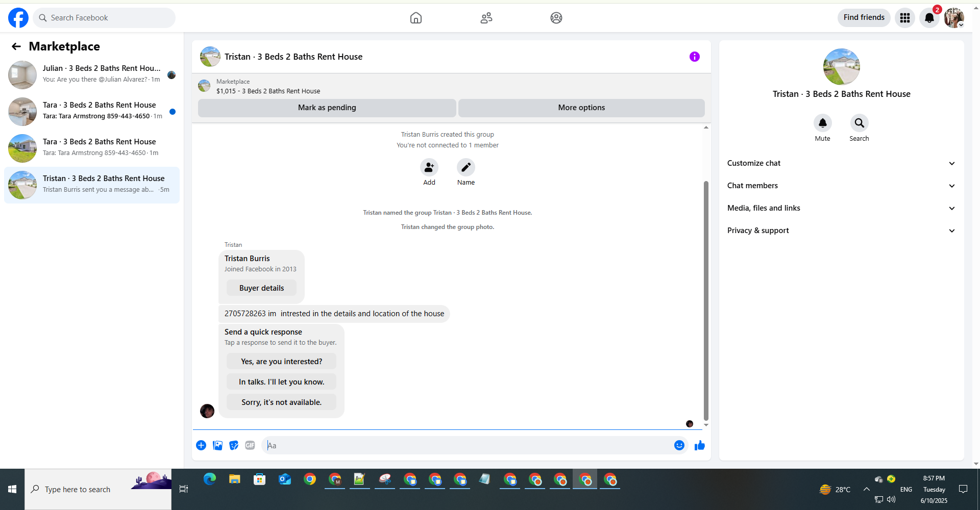This screenshot has height=510, width=980.
Task: Select Tristan 3 Beds 2 Baths conversation
Action: (x=92, y=185)
